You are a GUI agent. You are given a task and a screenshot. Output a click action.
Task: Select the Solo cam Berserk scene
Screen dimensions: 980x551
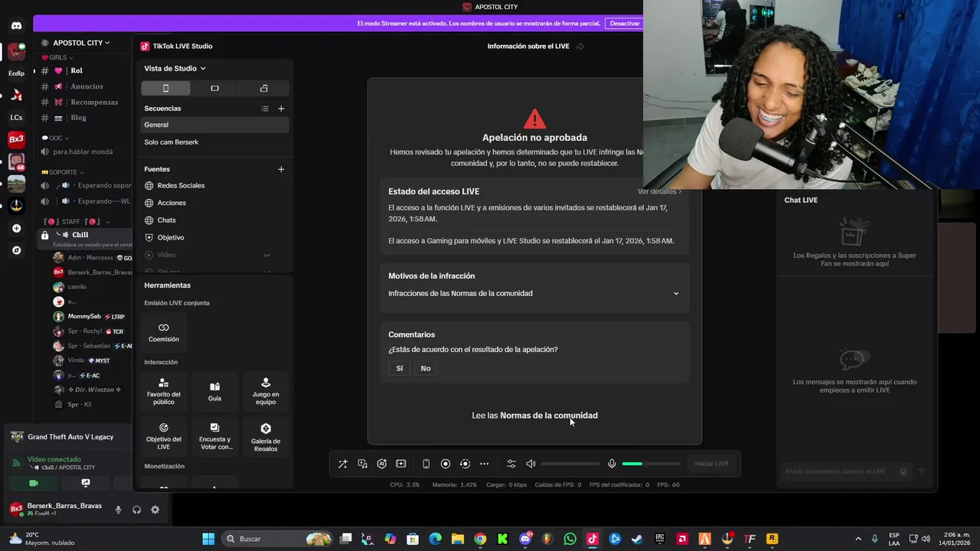214,142
